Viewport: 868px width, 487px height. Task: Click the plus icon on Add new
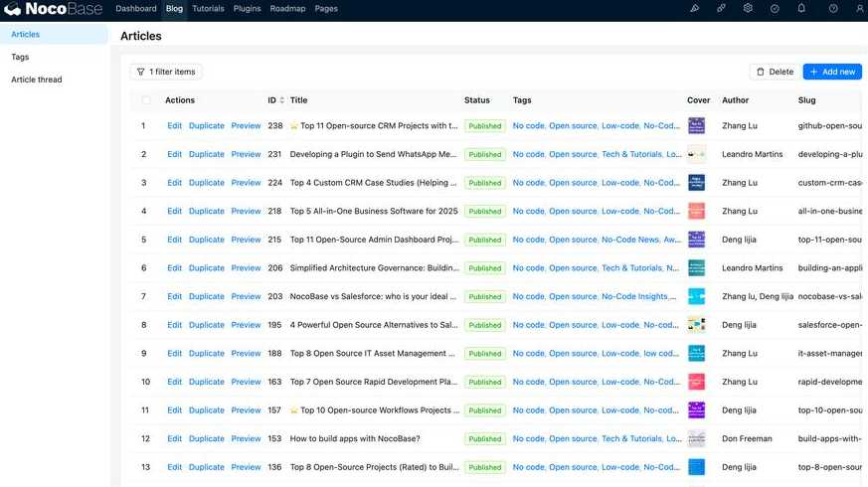click(813, 72)
